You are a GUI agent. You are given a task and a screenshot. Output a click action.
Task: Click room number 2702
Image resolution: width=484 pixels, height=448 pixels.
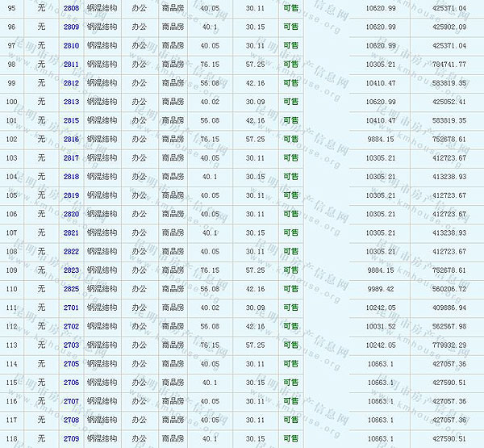[x=71, y=326]
